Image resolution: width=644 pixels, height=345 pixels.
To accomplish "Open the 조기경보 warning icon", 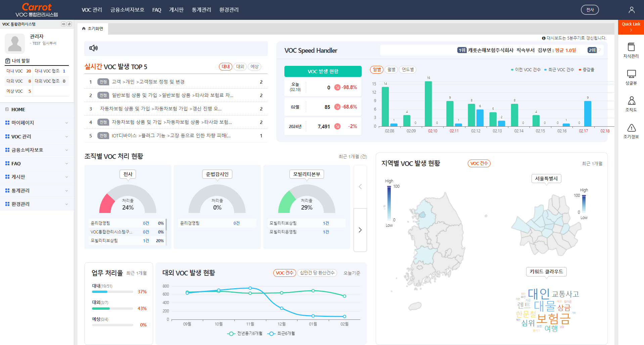I will click(x=631, y=131).
